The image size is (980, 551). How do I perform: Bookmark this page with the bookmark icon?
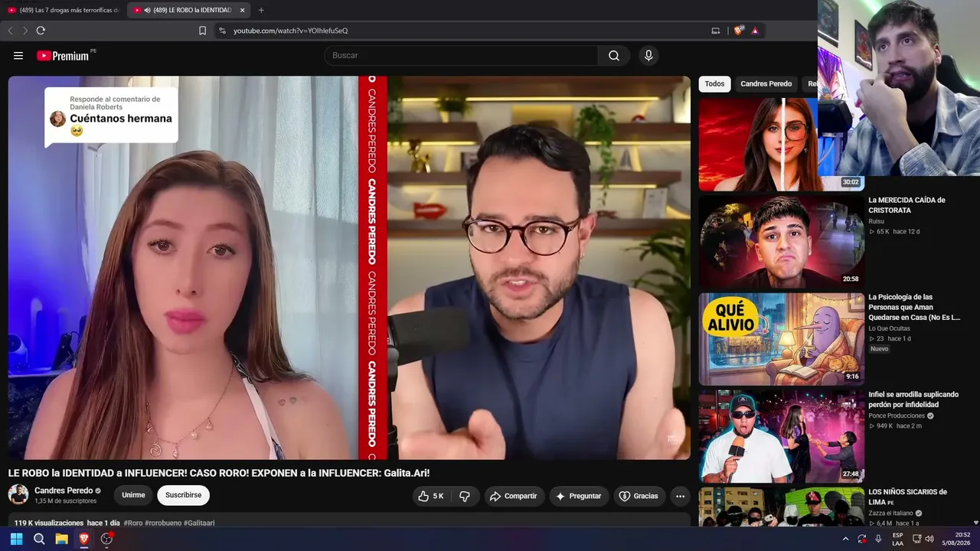pyautogui.click(x=202, y=31)
